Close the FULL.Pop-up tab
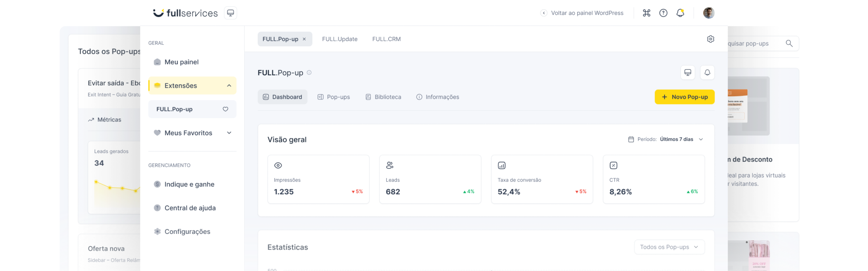 tap(304, 39)
